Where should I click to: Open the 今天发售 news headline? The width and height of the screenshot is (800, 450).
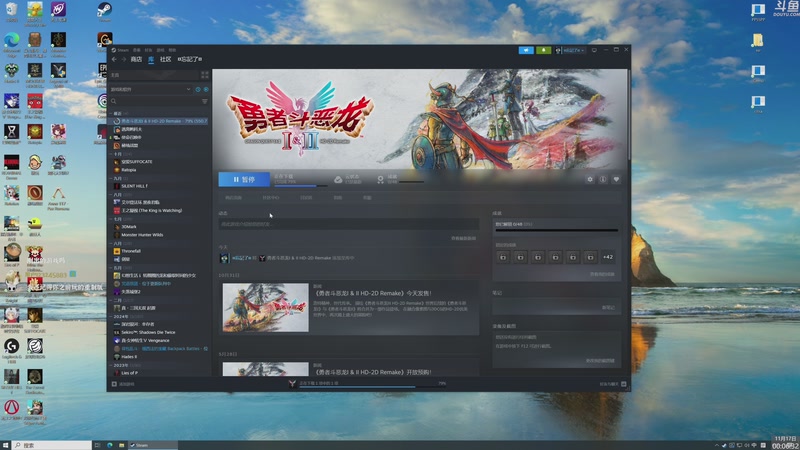pos(373,293)
